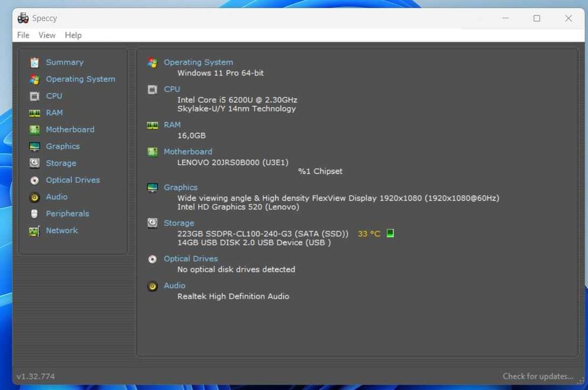Click the %1 Chipset text

coord(320,171)
